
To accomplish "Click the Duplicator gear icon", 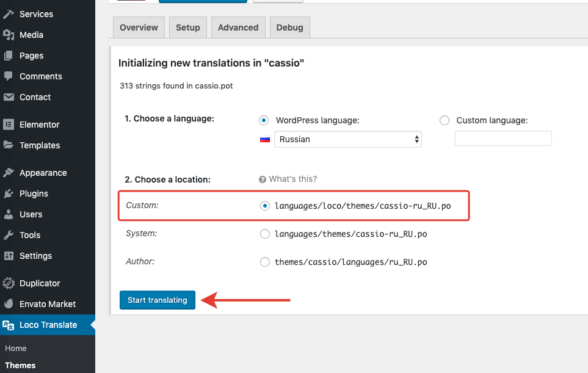I will [x=9, y=283].
